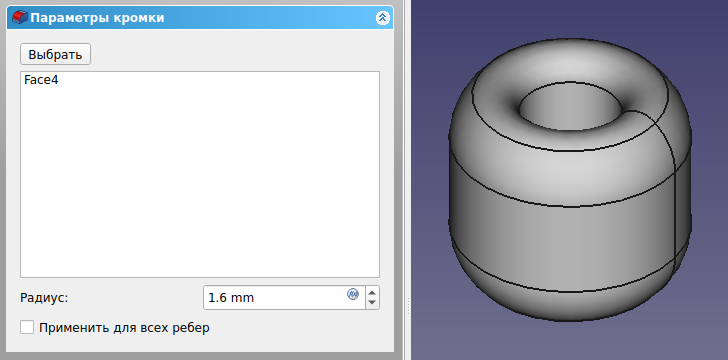Click the panel splitter handle dots

click(408, 306)
